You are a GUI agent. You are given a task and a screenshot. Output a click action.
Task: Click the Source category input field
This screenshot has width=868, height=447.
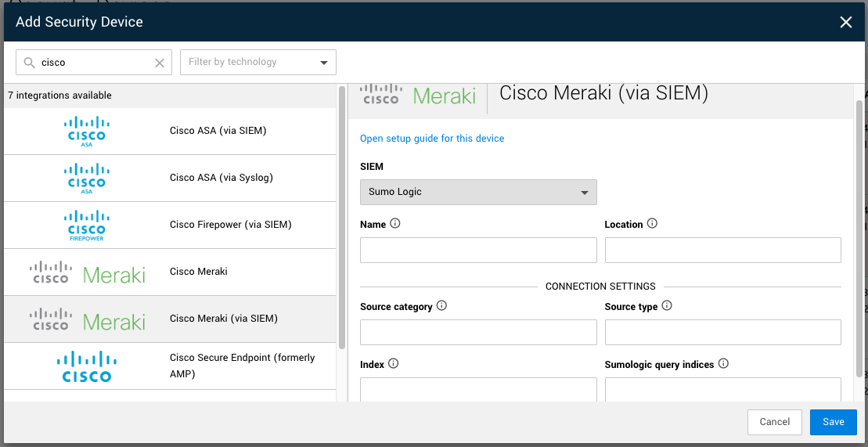pos(478,332)
